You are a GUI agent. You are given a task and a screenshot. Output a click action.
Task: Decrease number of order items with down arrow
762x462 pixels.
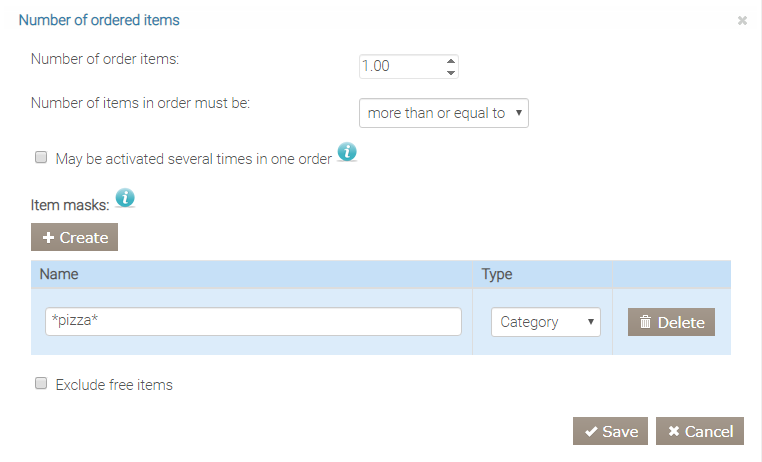coord(451,72)
